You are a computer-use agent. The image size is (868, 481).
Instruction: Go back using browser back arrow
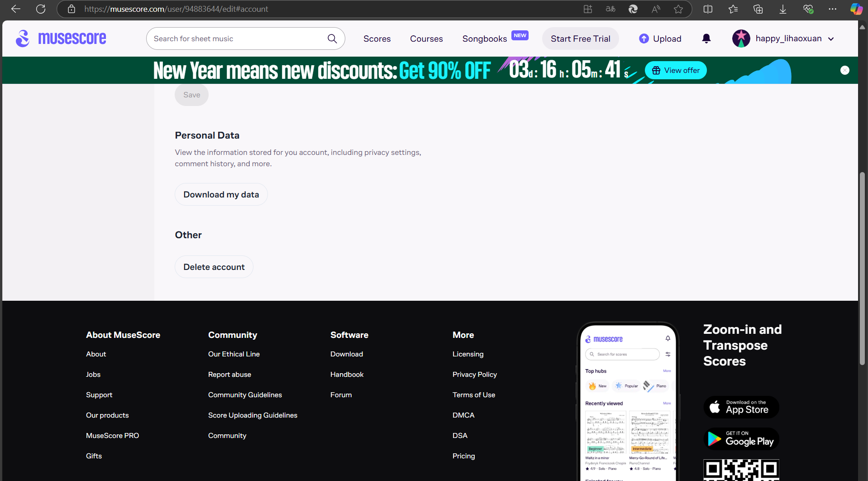[x=16, y=9]
